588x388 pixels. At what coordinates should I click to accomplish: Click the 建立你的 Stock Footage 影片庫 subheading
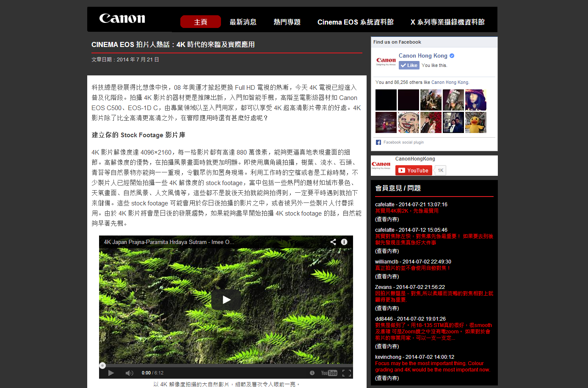point(138,135)
